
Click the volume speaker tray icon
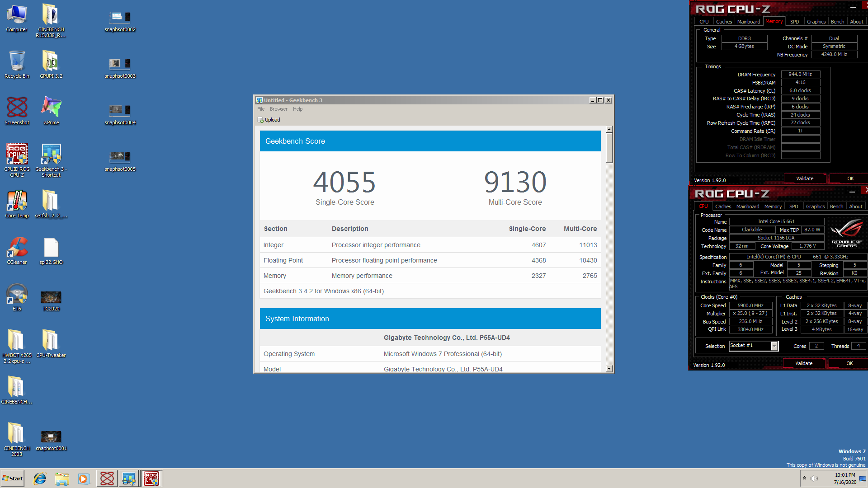pyautogui.click(x=814, y=479)
